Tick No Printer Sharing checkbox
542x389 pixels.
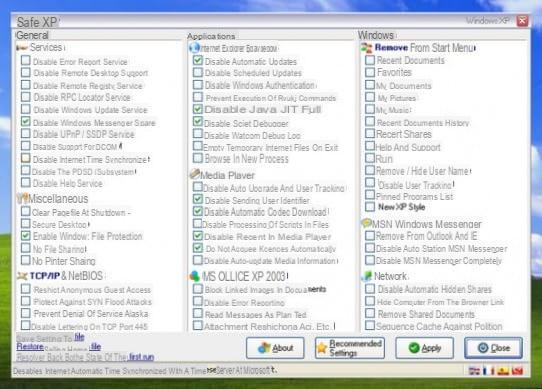pyautogui.click(x=26, y=260)
